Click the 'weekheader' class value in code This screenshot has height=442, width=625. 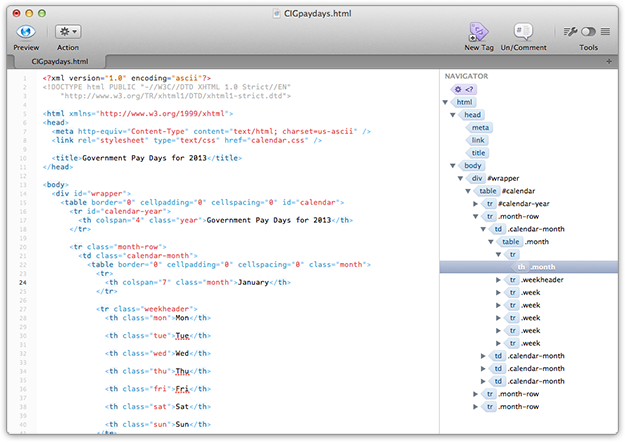pos(167,309)
